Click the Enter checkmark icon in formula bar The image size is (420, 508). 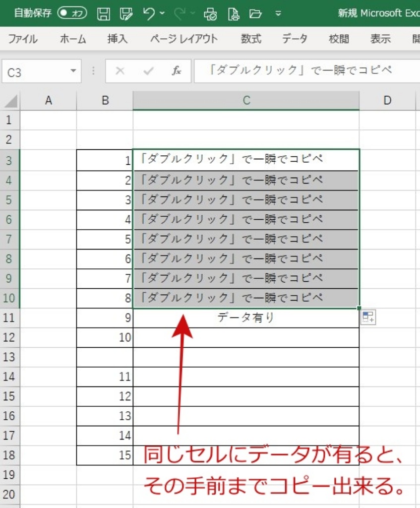[x=148, y=70]
